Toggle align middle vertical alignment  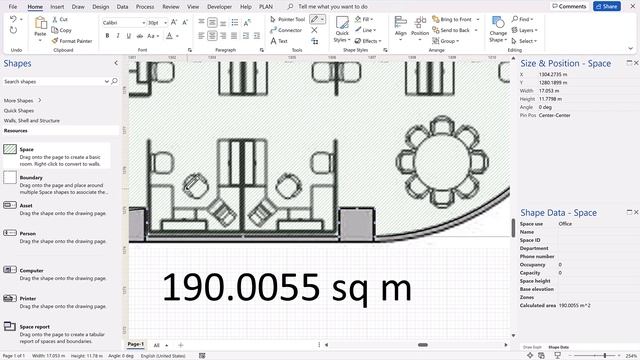click(212, 22)
